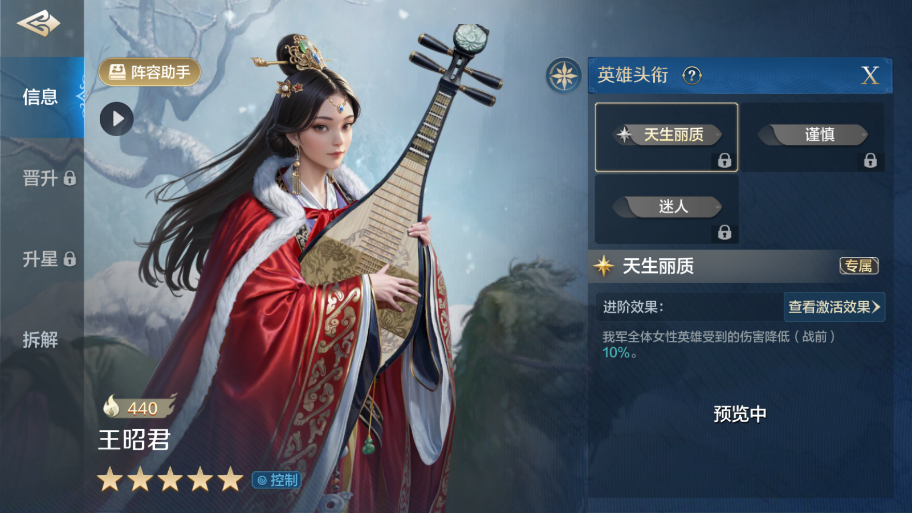This screenshot has height=513, width=912.
Task: Click lock icon on 迷人 title
Action: [x=724, y=233]
